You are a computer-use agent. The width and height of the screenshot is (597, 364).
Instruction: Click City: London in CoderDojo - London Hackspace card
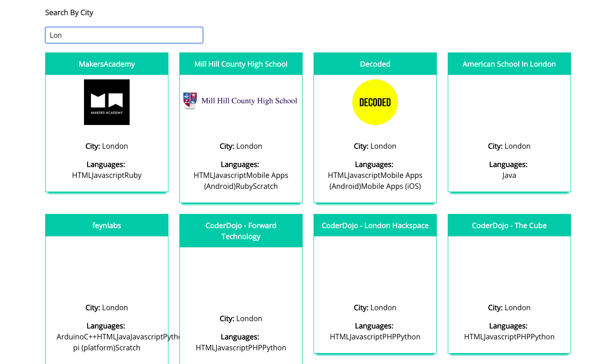click(375, 307)
